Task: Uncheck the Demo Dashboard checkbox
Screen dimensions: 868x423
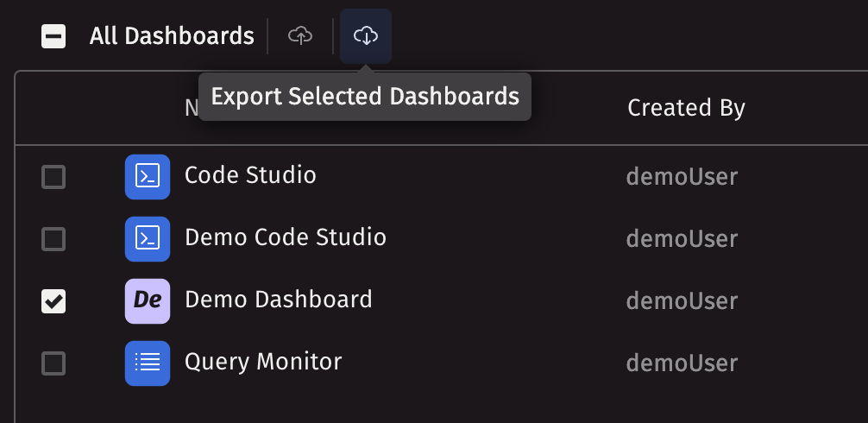Action: point(53,300)
